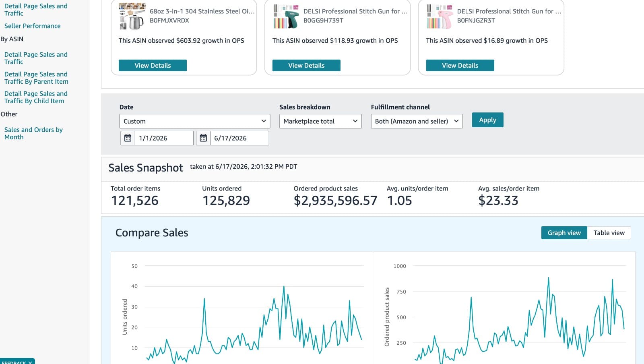
Task: Select Graph view toggle
Action: click(x=564, y=233)
